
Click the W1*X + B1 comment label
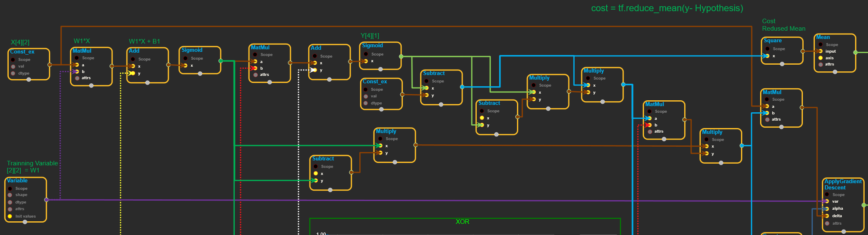point(144,41)
